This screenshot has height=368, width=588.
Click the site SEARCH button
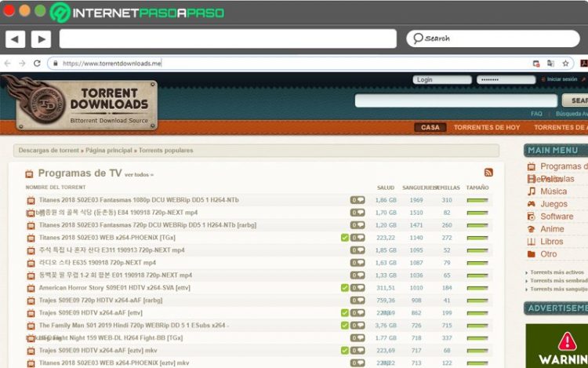point(575,100)
